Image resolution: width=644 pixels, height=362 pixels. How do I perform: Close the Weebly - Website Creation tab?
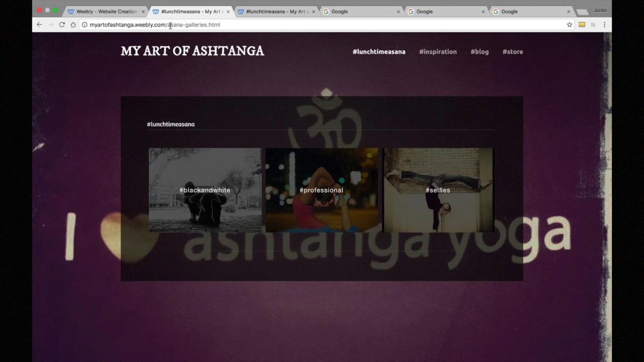click(x=143, y=12)
